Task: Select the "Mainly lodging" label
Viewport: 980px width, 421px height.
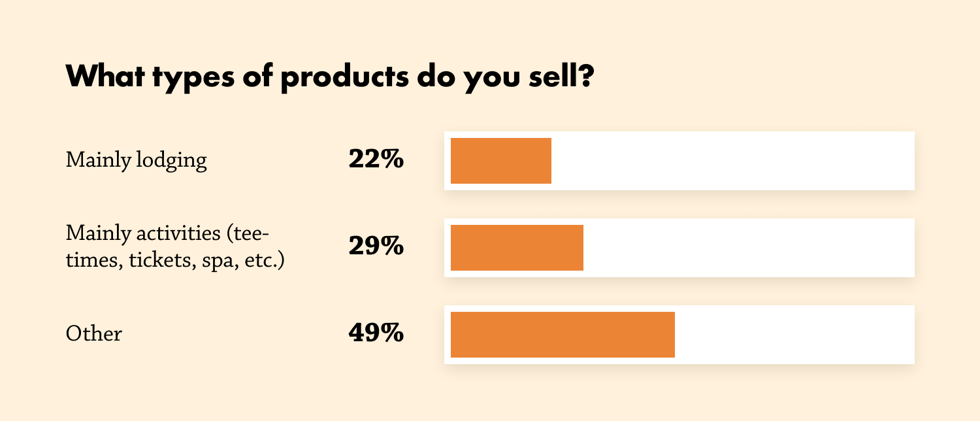Action: click(x=136, y=160)
